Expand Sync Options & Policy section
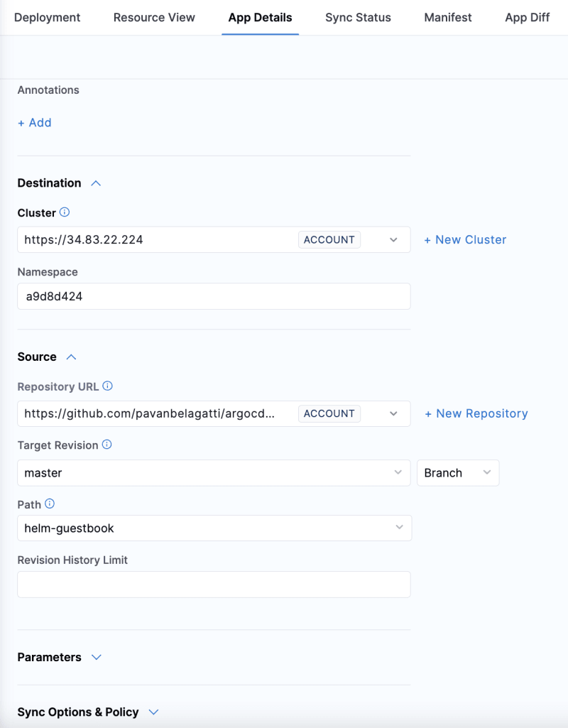 pos(153,712)
